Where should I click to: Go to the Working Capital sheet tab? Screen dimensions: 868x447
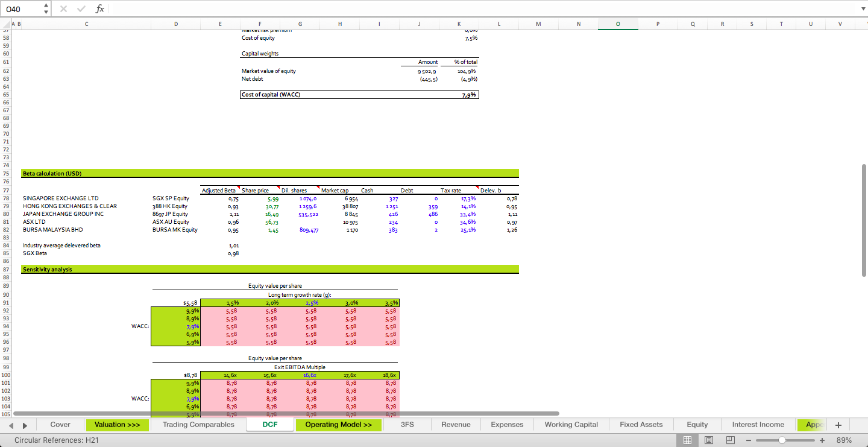tap(571, 425)
